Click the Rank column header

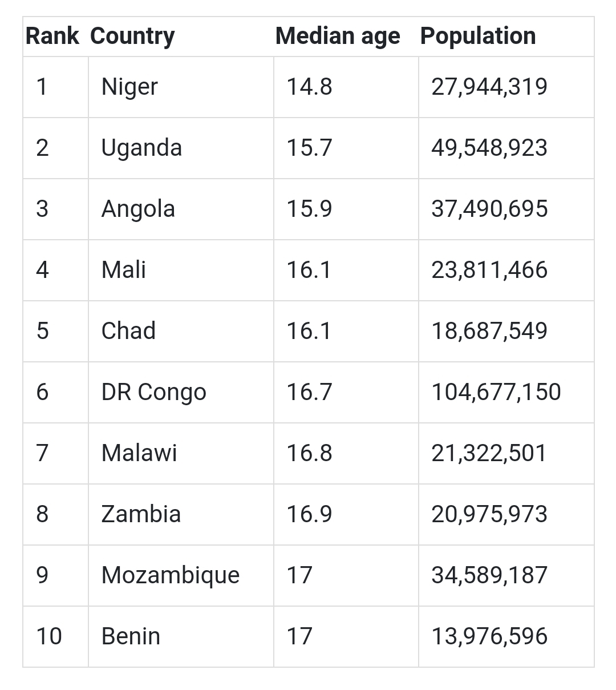[52, 36]
